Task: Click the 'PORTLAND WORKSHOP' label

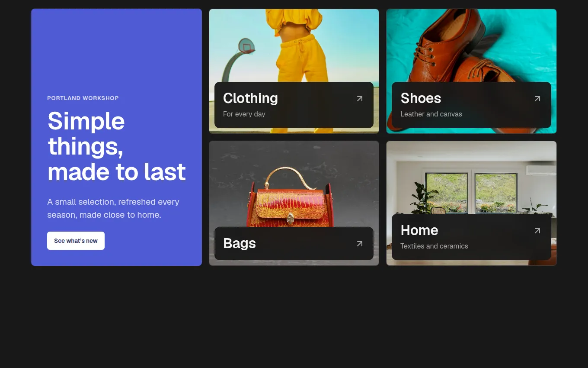Action: pos(83,98)
